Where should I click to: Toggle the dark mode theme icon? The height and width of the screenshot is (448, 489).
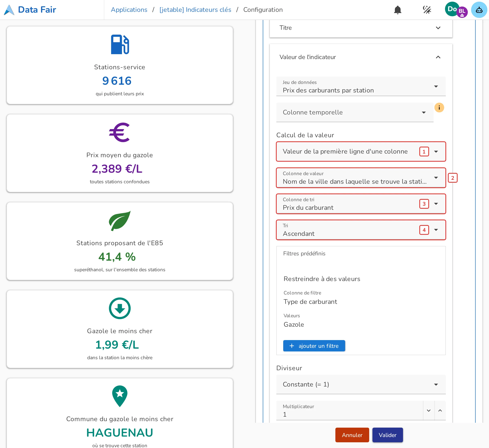tap(427, 10)
